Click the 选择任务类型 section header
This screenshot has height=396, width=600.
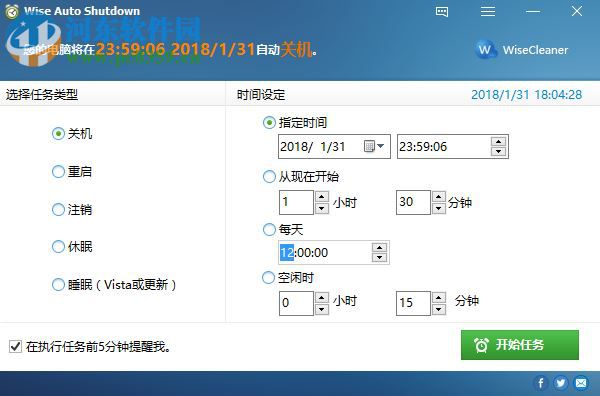42,95
